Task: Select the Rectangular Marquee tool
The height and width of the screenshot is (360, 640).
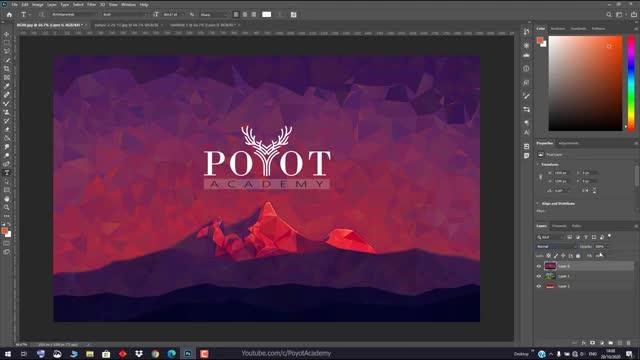Action: [x=7, y=43]
